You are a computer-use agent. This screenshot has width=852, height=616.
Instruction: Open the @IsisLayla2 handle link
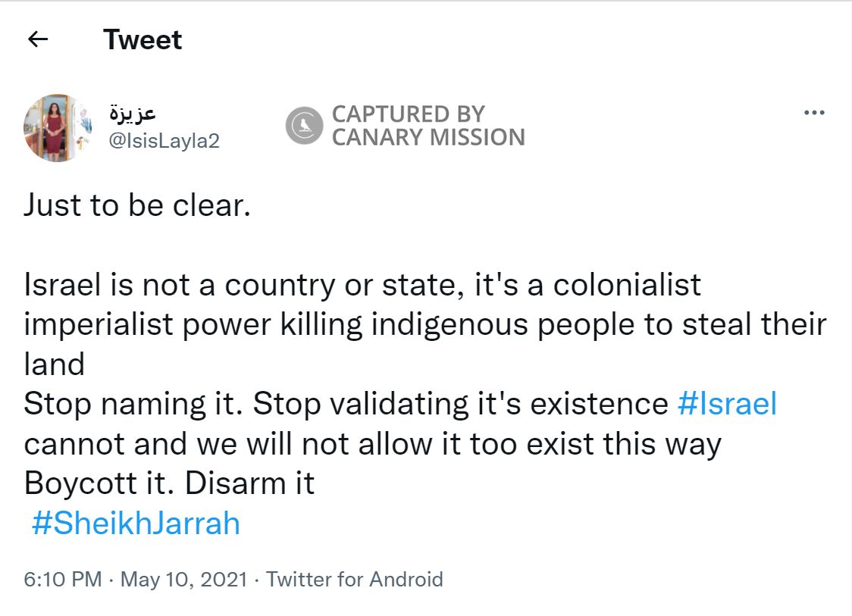pyautogui.click(x=164, y=140)
